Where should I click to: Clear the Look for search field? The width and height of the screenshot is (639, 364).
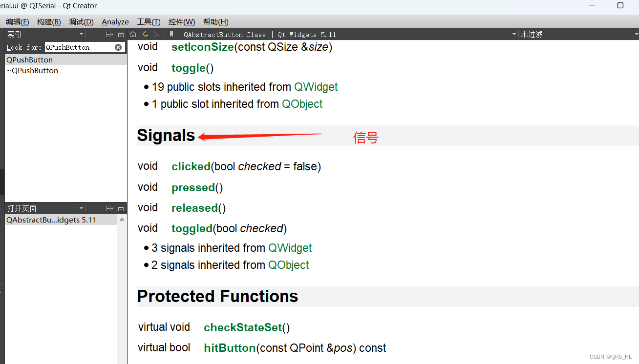coord(118,47)
